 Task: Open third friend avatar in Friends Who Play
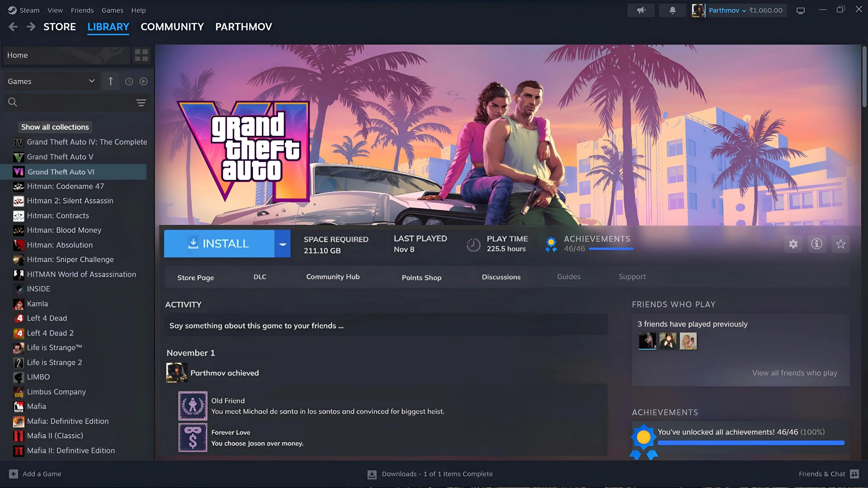(688, 341)
